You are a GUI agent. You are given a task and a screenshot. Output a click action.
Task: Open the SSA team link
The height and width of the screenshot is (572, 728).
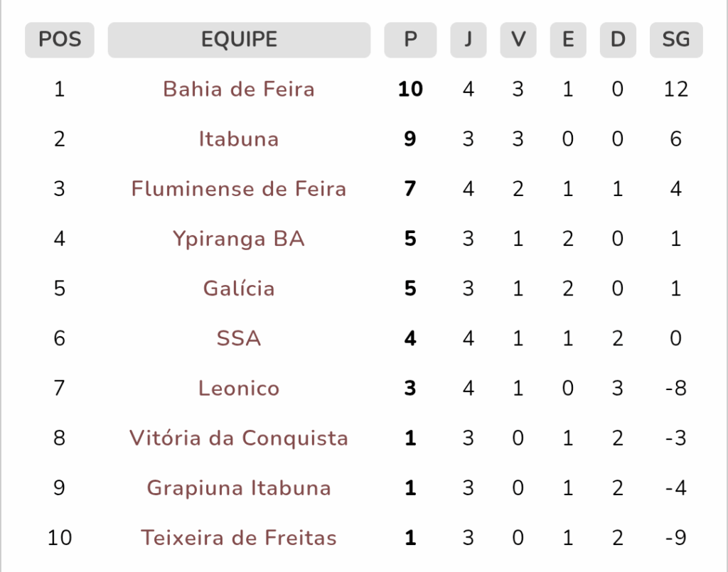point(239,338)
